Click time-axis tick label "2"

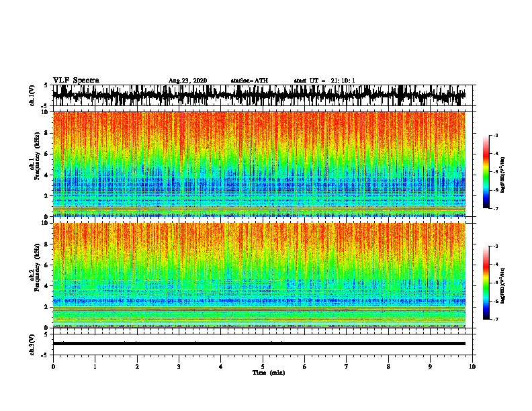(x=137, y=367)
